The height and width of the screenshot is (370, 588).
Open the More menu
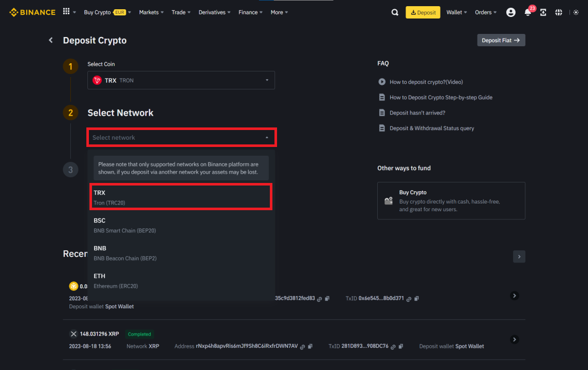coord(280,12)
